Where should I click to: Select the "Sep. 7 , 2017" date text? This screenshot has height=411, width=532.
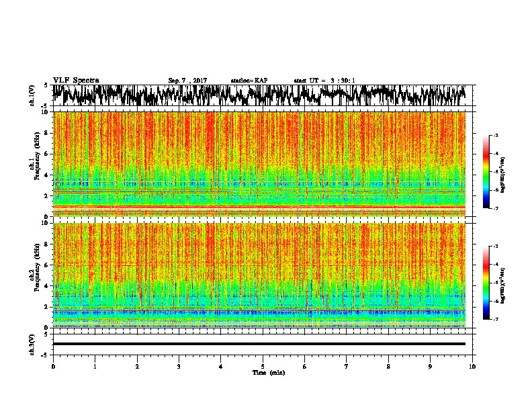click(187, 81)
